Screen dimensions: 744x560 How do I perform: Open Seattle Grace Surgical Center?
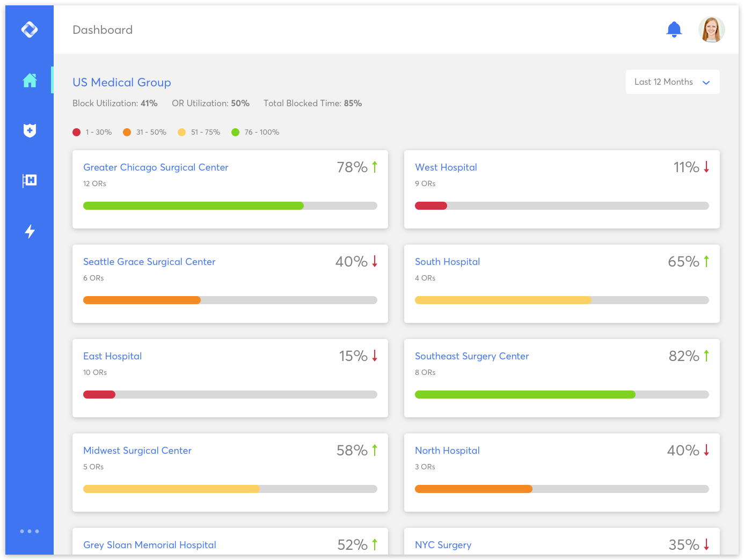(149, 262)
